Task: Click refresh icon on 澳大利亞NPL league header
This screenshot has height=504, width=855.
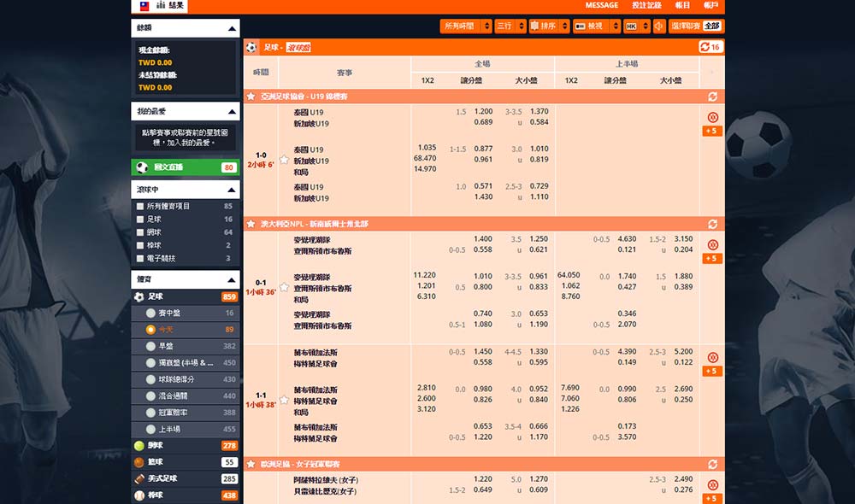Action: click(712, 224)
